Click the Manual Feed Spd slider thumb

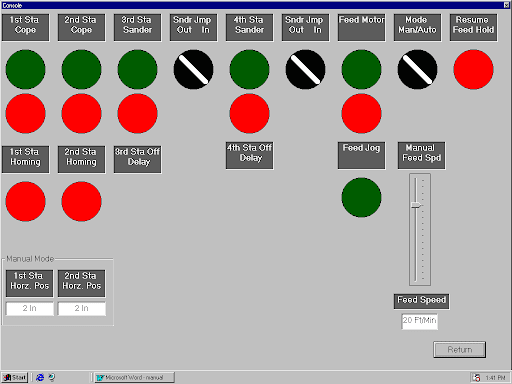[x=416, y=205]
